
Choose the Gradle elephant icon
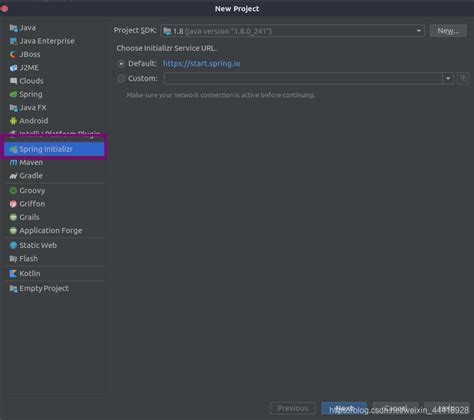click(13, 176)
